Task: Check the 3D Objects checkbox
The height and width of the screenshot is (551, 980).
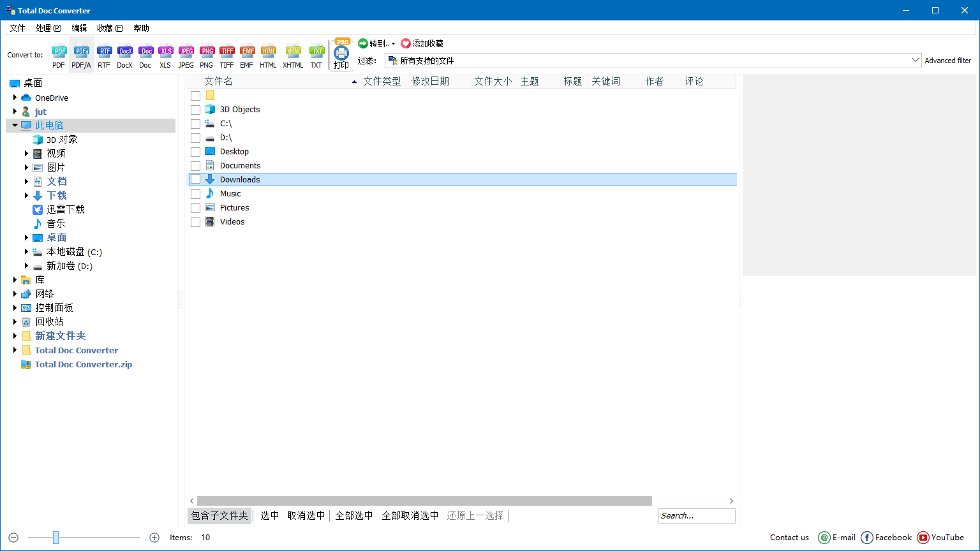Action: pyautogui.click(x=196, y=110)
